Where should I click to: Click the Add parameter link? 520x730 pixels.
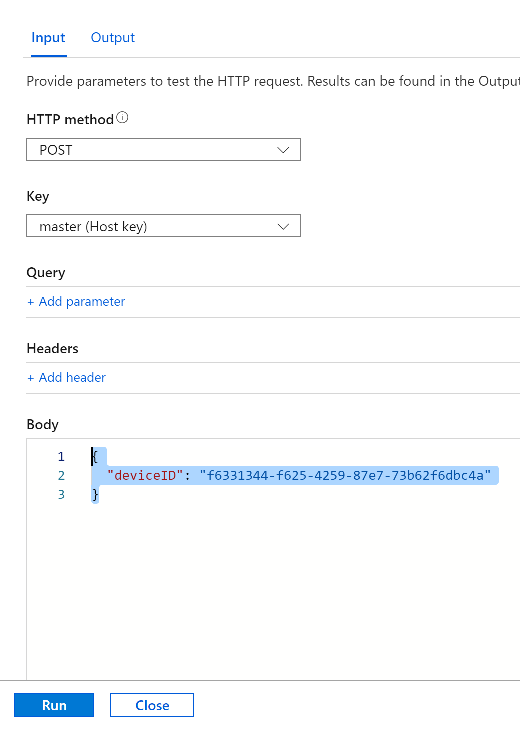point(76,302)
